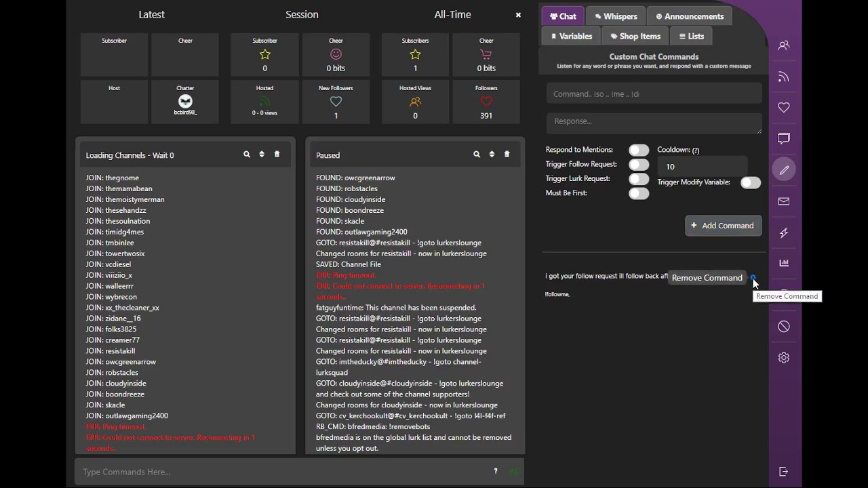The image size is (868, 488).
Task: Switch to the Whispers tab
Action: point(616,16)
